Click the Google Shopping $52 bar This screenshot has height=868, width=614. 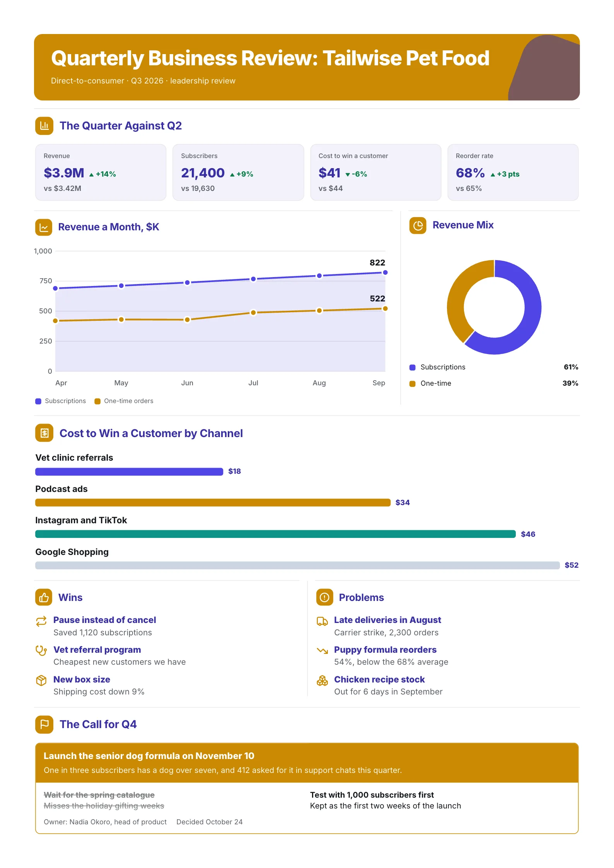297,565
